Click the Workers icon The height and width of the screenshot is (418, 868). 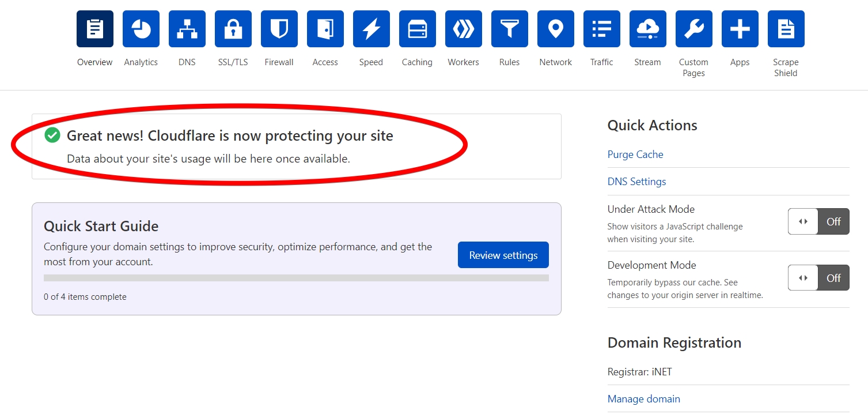[463, 28]
